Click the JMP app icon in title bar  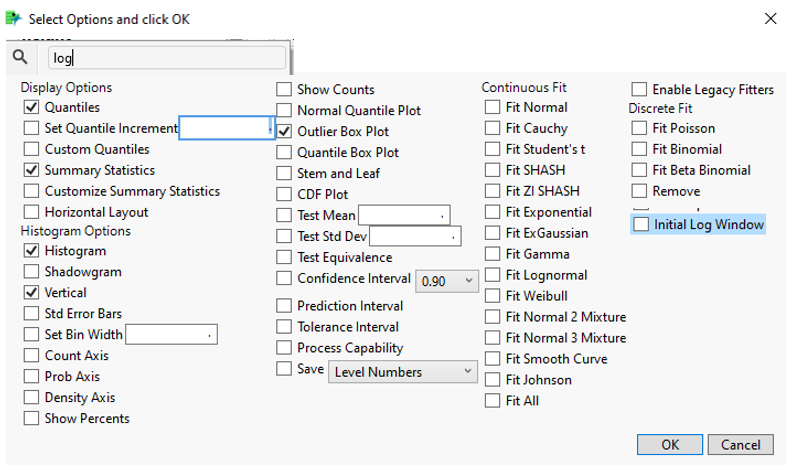[x=13, y=19]
